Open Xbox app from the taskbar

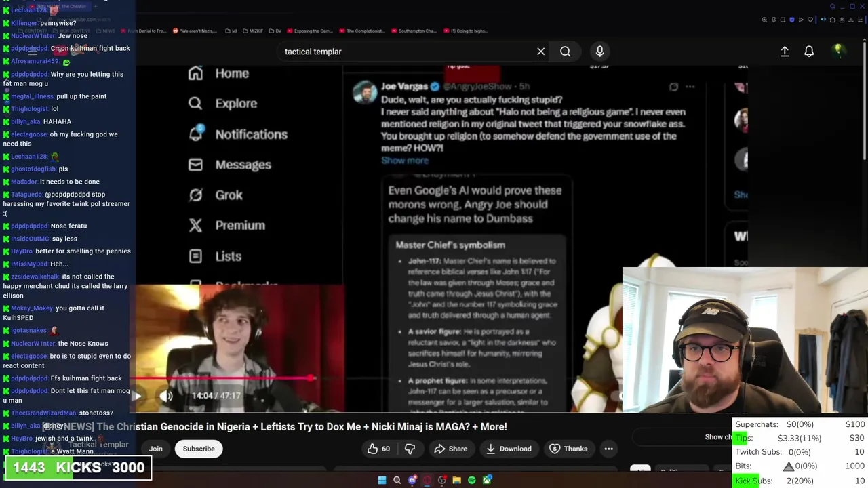[x=487, y=481]
